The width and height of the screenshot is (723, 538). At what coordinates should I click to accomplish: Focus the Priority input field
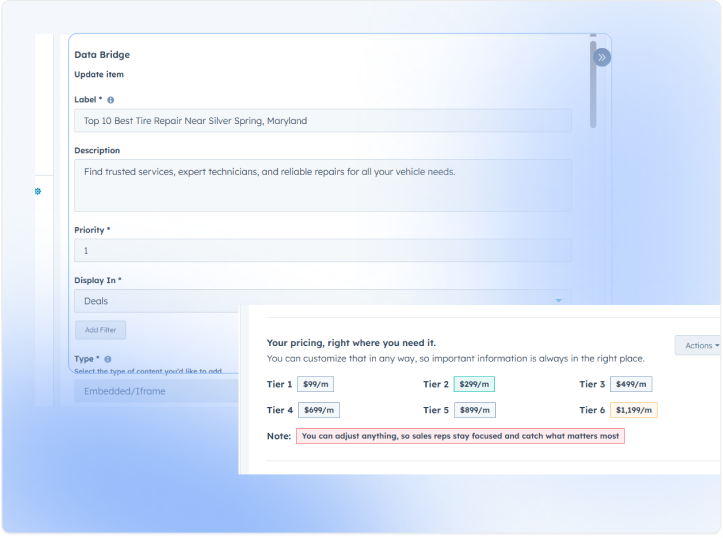click(x=322, y=251)
